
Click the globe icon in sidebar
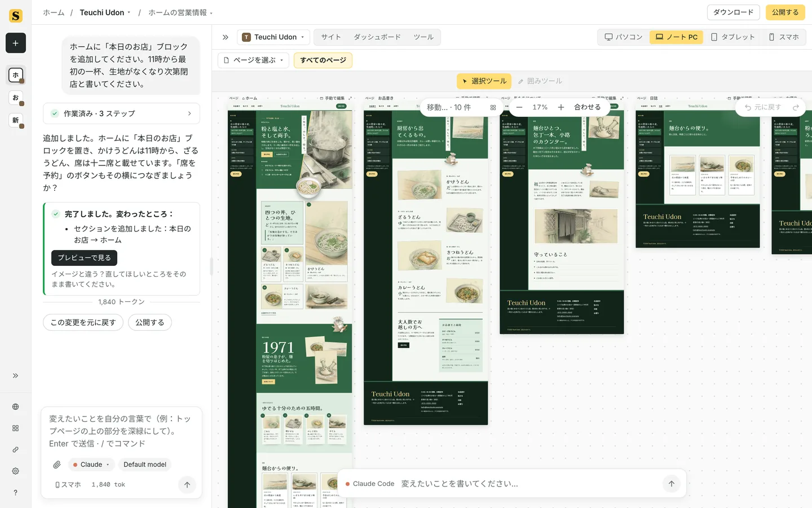click(x=16, y=406)
